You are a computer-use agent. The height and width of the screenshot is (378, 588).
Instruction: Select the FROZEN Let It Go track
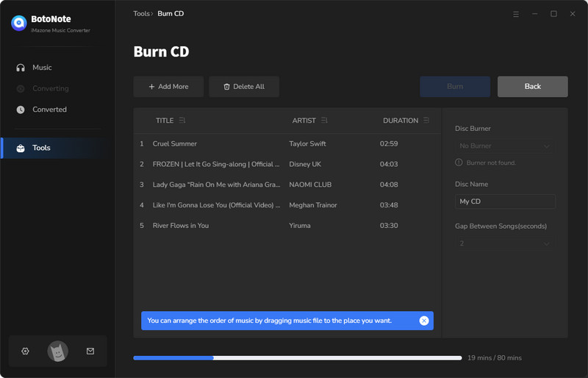(287, 165)
